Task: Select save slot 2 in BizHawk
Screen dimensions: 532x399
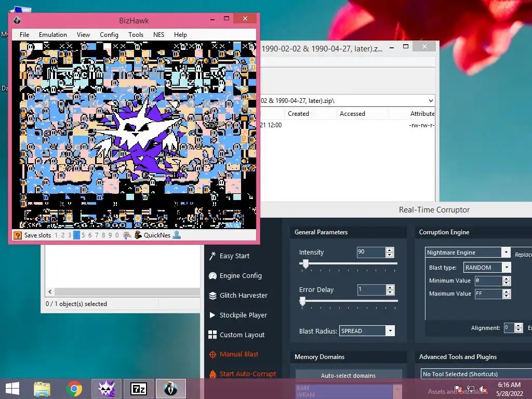Action: (63, 235)
